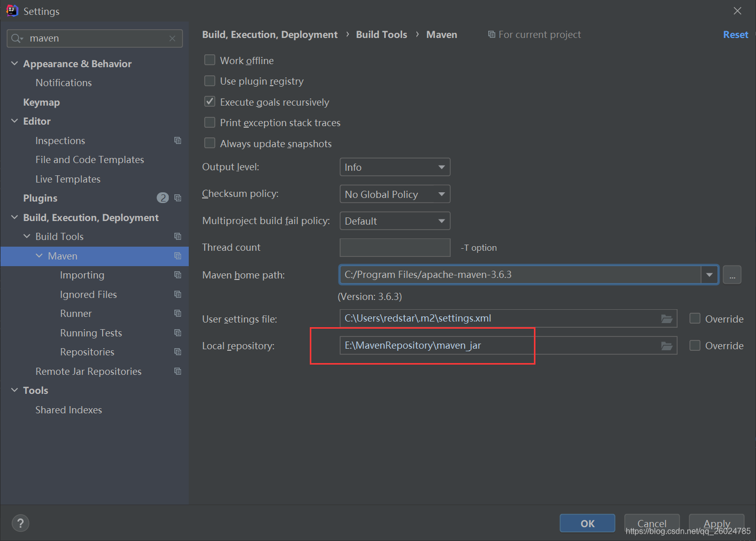Enable Work offline checkbox

210,60
